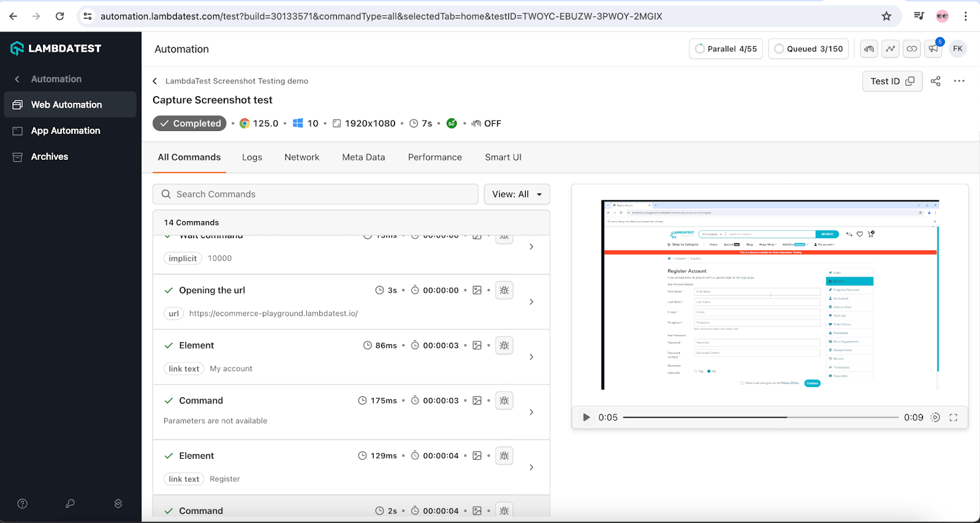
Task: Report bug for 175ms Command row
Action: click(504, 401)
